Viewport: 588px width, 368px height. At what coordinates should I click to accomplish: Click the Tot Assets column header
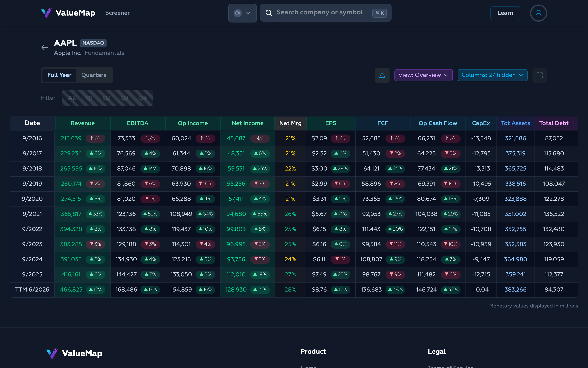(516, 123)
